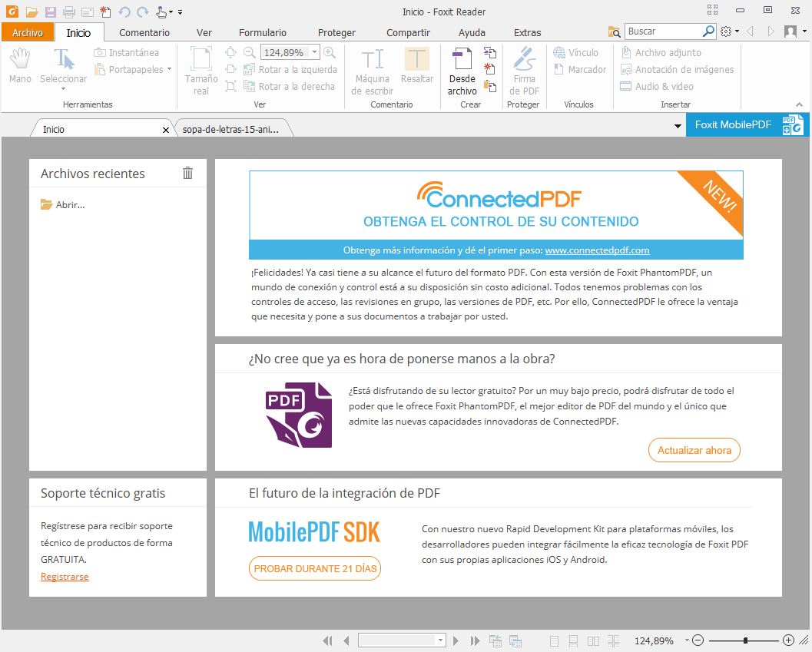Click the minus zoom button in status bar
This screenshot has width=812, height=652.
click(x=698, y=640)
